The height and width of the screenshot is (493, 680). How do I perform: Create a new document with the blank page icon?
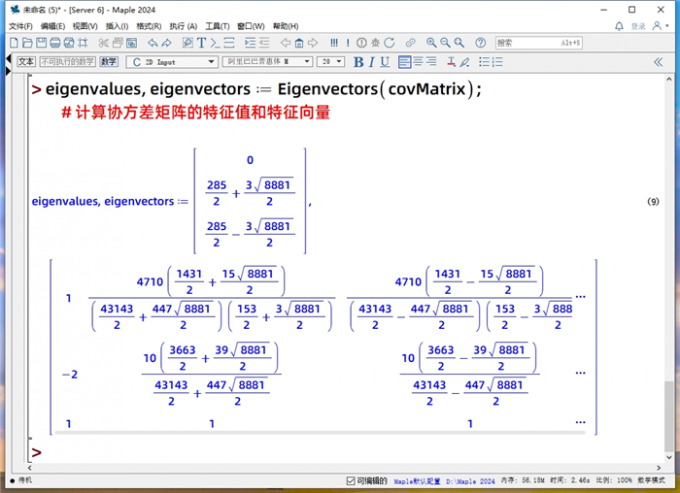click(14, 42)
